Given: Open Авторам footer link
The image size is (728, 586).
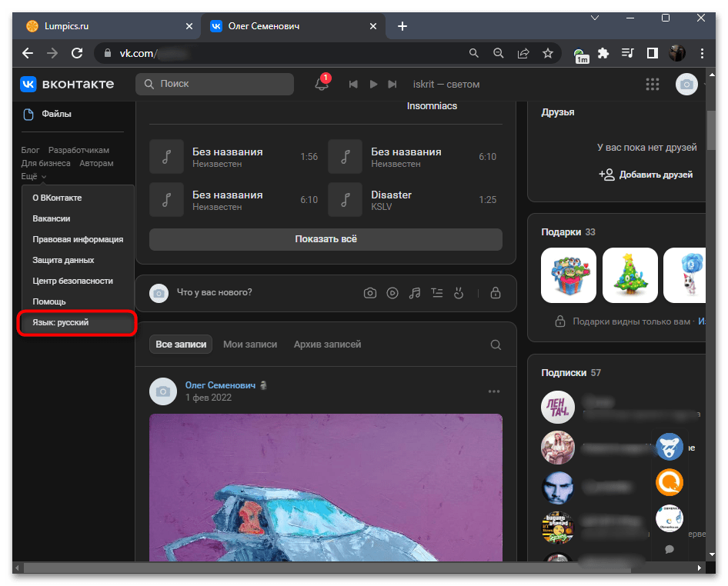Looking at the screenshot, I should point(96,163).
